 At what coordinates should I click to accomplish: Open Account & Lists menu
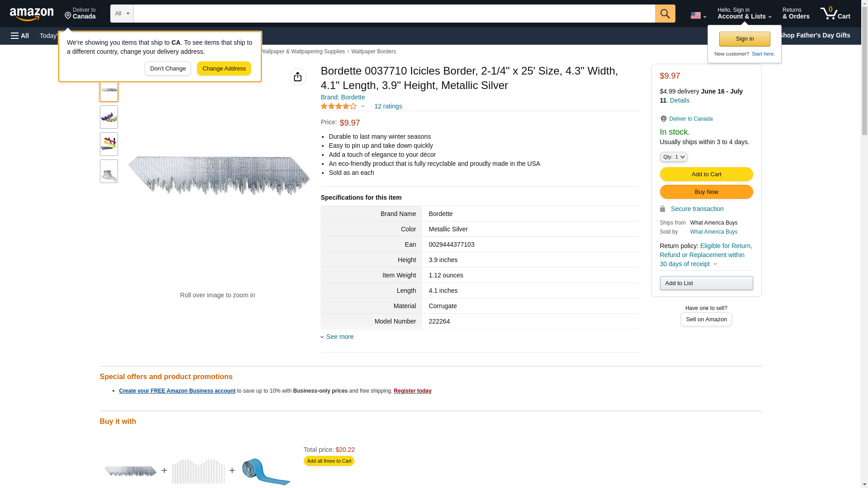pos(744,14)
